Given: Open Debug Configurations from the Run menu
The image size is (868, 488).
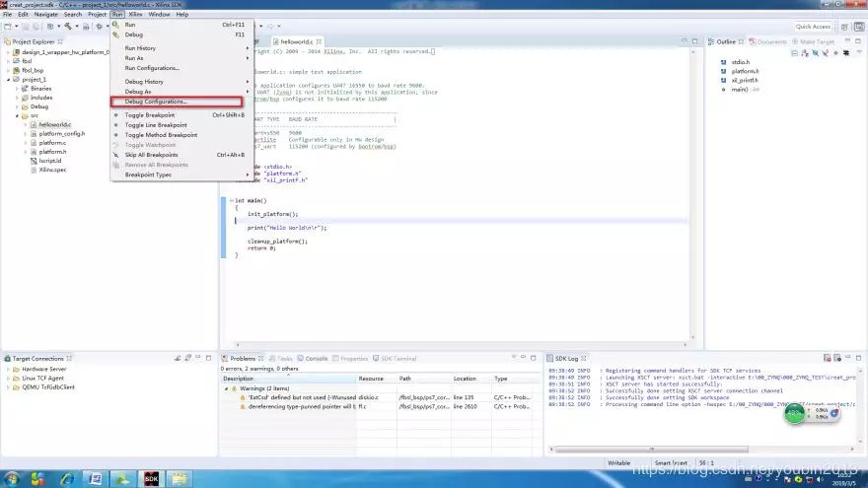Looking at the screenshot, I should pyautogui.click(x=156, y=102).
